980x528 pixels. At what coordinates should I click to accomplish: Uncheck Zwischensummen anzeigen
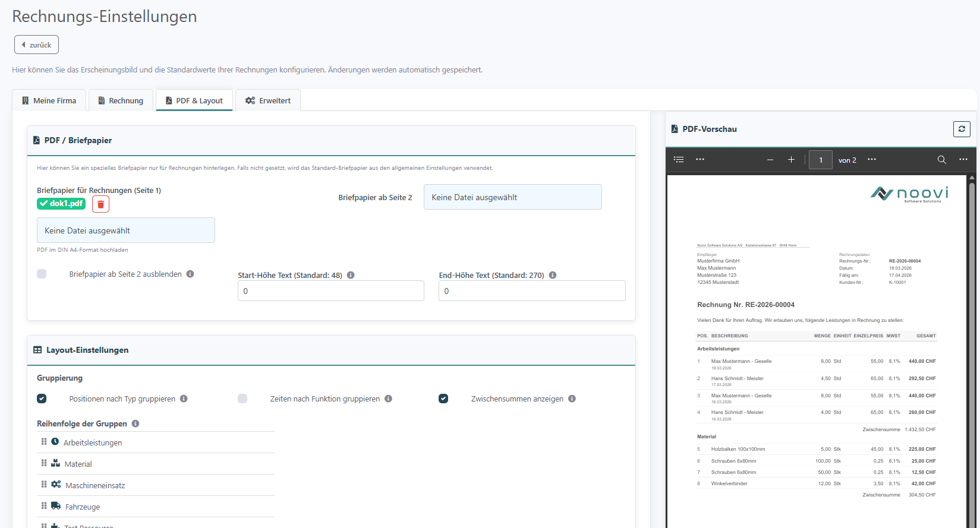click(x=443, y=399)
